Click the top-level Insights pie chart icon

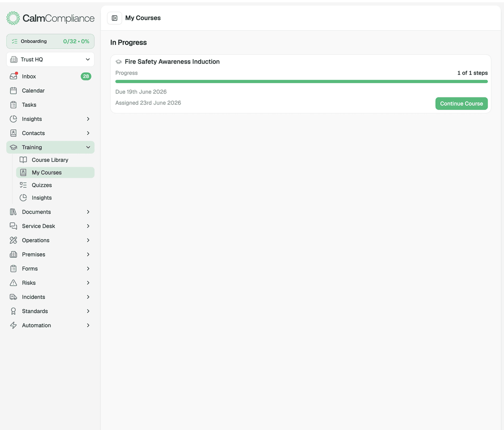click(13, 119)
